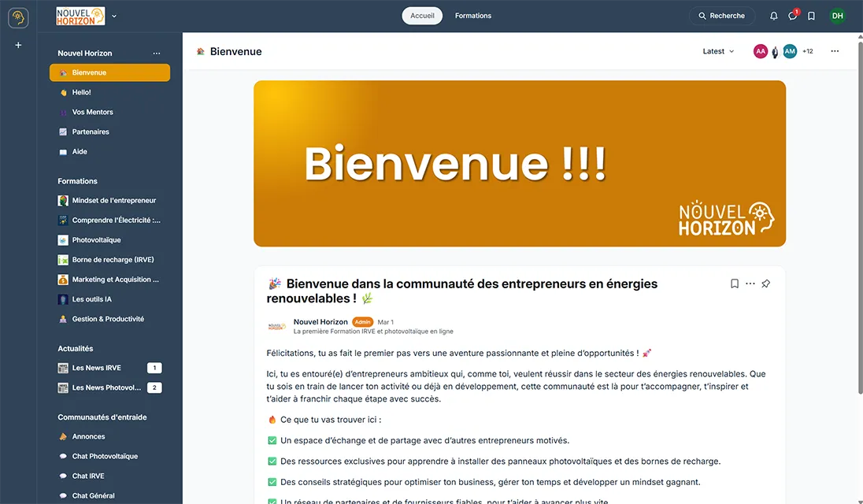Image resolution: width=863 pixels, height=504 pixels.
Task: Click the Admin badge on the post
Action: click(363, 322)
